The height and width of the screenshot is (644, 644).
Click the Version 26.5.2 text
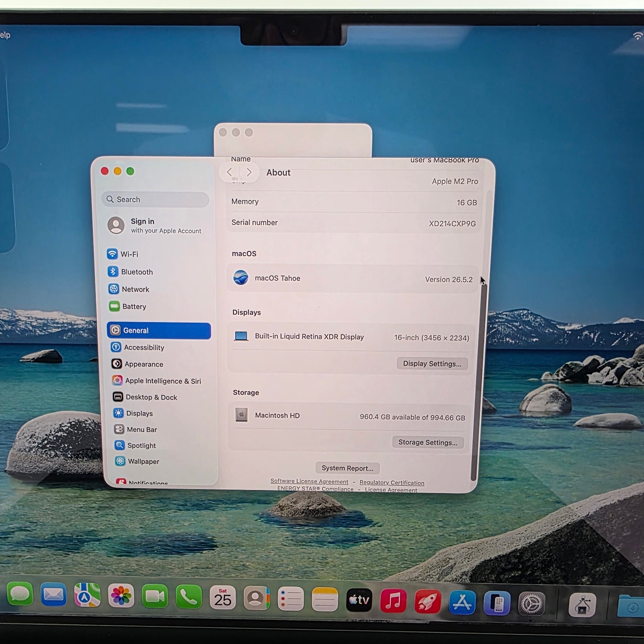449,279
